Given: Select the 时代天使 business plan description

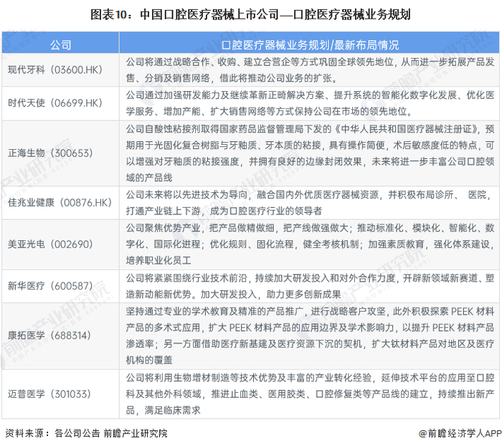Looking at the screenshot, I should pyautogui.click(x=310, y=103).
